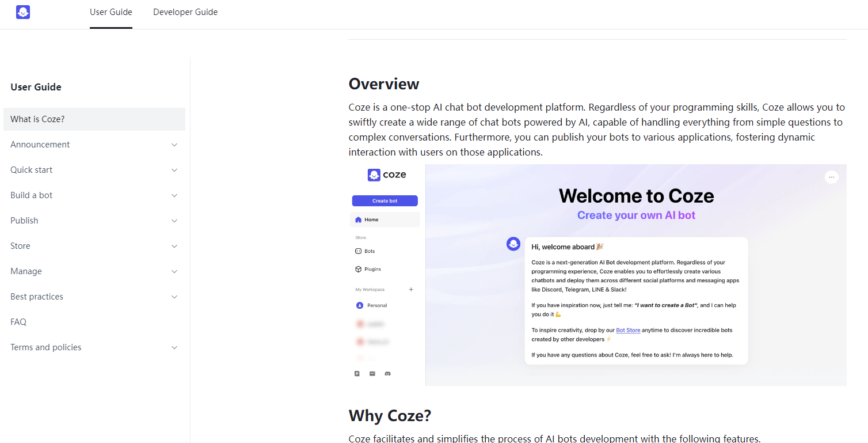Click the plus icon next to My Workspace

click(x=411, y=289)
